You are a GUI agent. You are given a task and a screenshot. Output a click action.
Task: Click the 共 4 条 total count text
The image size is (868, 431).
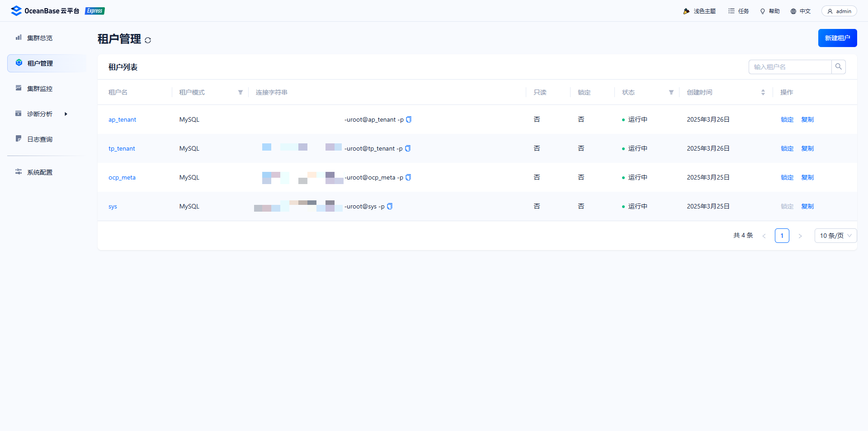tap(743, 236)
